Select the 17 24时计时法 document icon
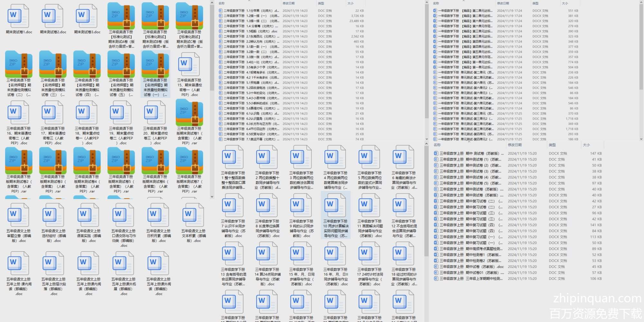The height and width of the screenshot is (322, 644). 369,254
